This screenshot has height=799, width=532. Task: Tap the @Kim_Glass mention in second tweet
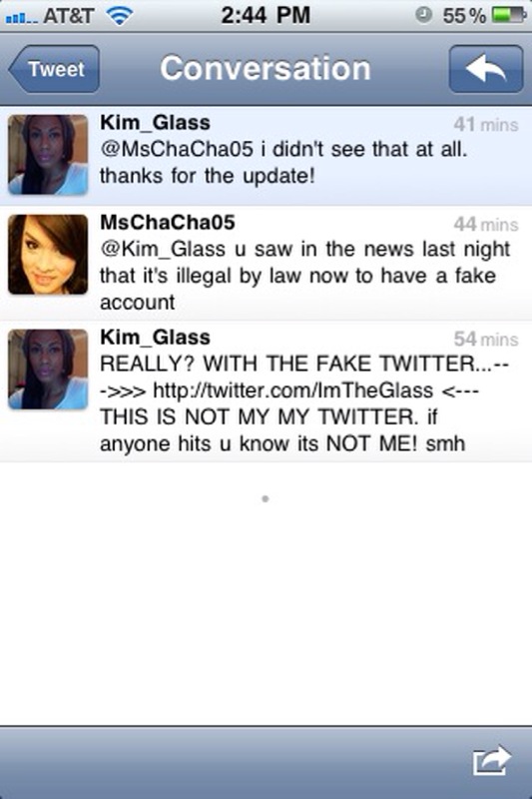(163, 249)
